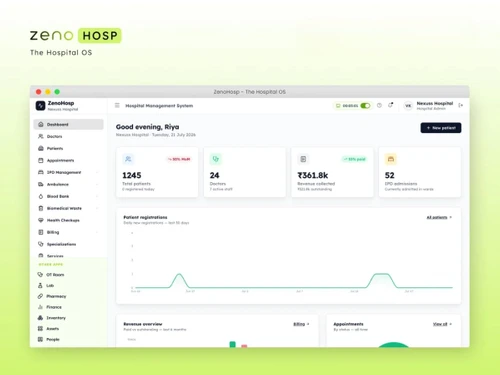The width and height of the screenshot is (500, 375).
Task: Click the Specializations stethoscope icon
Action: coord(41,244)
